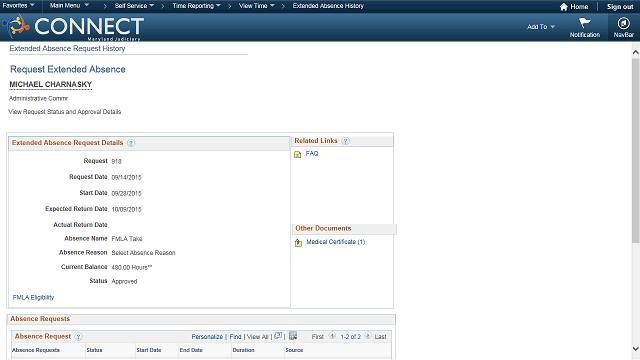640x360 pixels.
Task: Click the Medical Certificate attachment icon
Action: [x=298, y=243]
